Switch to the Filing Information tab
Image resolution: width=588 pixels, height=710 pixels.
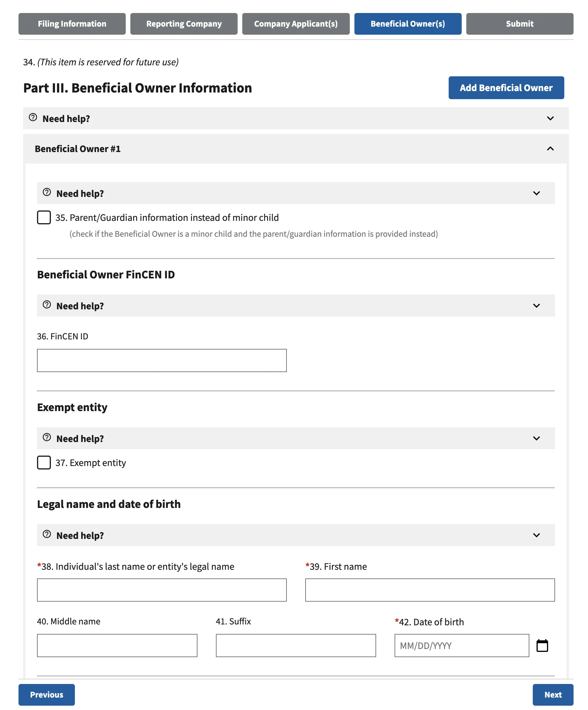pyautogui.click(x=72, y=23)
